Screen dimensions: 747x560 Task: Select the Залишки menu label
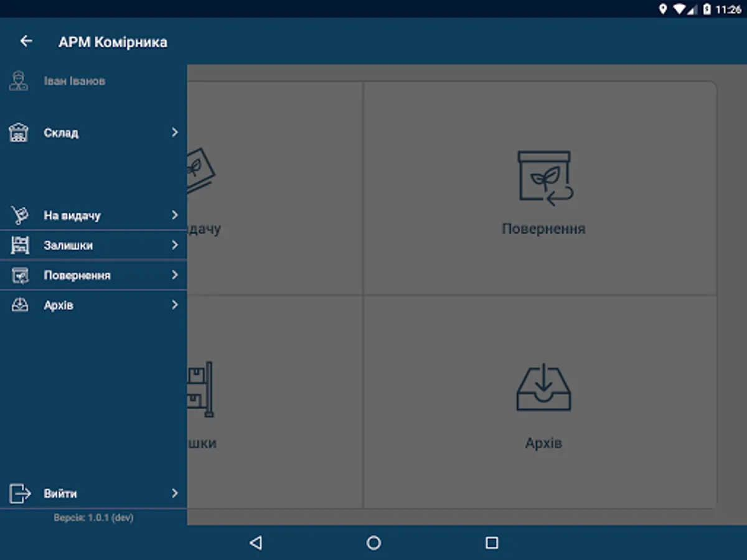(x=68, y=246)
